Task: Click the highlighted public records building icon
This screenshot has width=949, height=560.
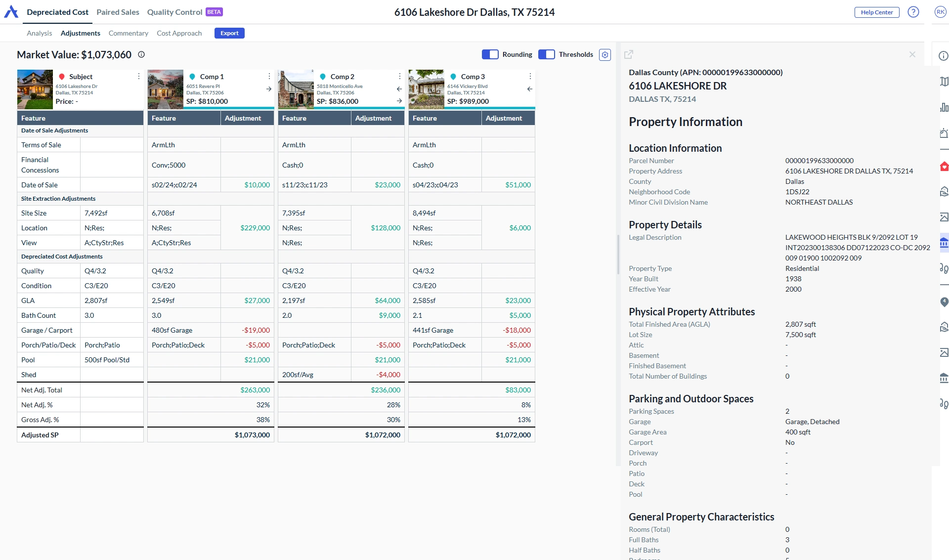Action: pos(944,243)
